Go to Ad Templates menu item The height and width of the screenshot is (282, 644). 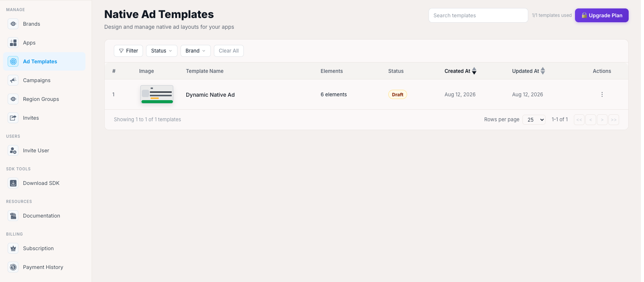(x=44, y=61)
